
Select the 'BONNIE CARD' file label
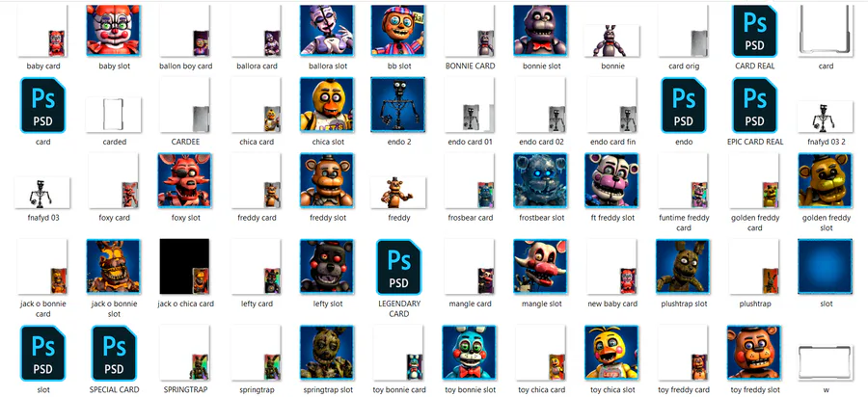[470, 66]
